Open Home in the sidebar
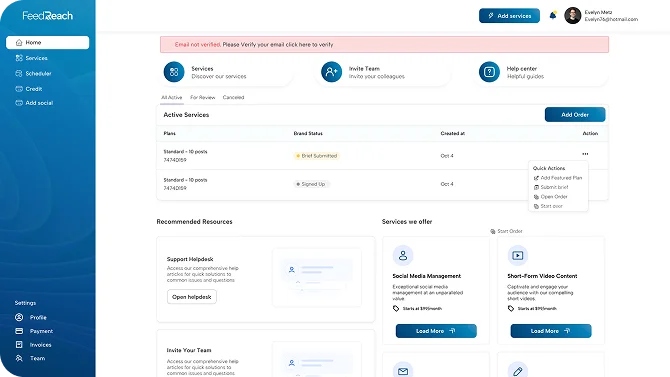The height and width of the screenshot is (377, 670). point(47,42)
